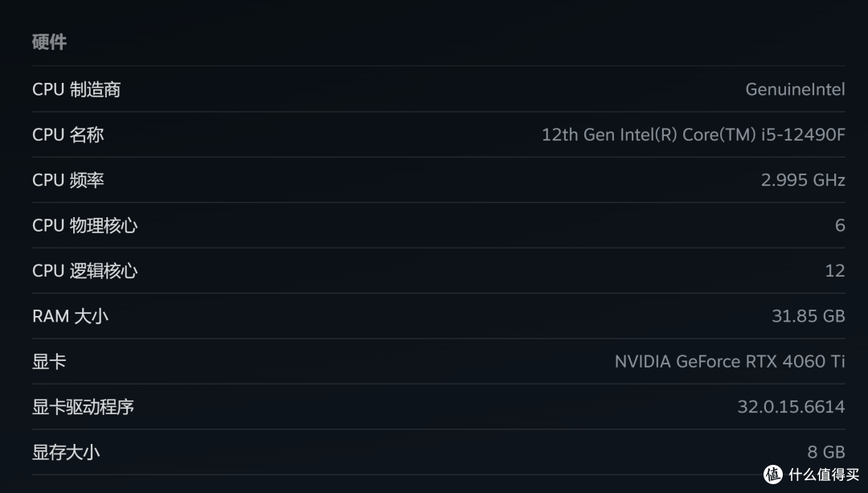Select the CPU 物理核心 label
Image resolution: width=868 pixels, height=493 pixels.
(85, 226)
